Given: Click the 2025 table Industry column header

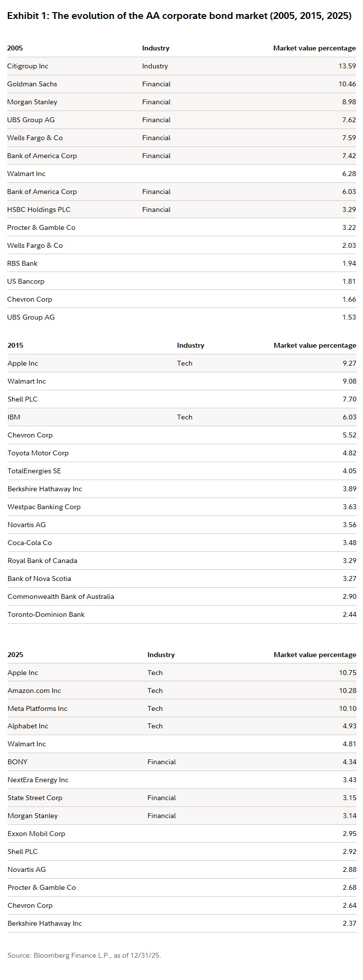Looking at the screenshot, I should point(161,655).
